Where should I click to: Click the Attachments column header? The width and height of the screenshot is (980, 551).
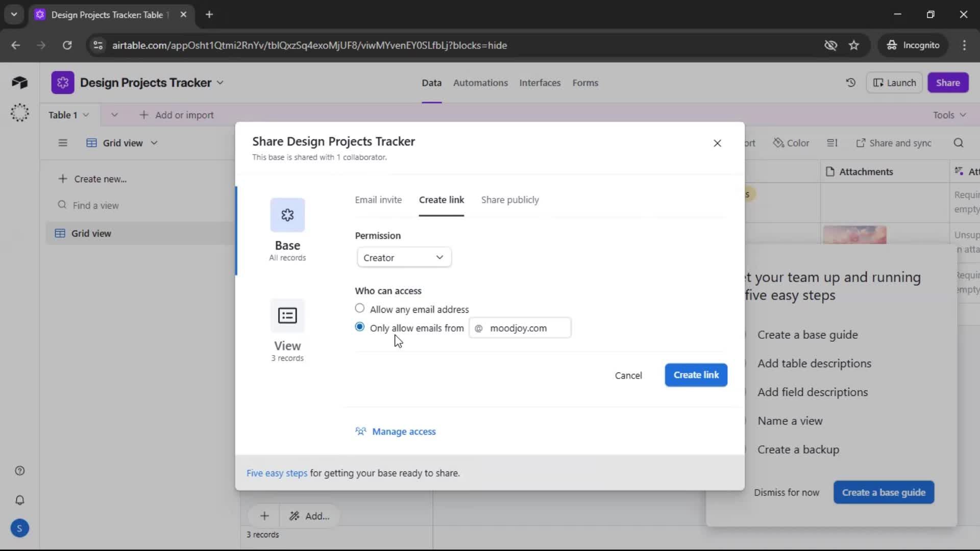tap(885, 172)
